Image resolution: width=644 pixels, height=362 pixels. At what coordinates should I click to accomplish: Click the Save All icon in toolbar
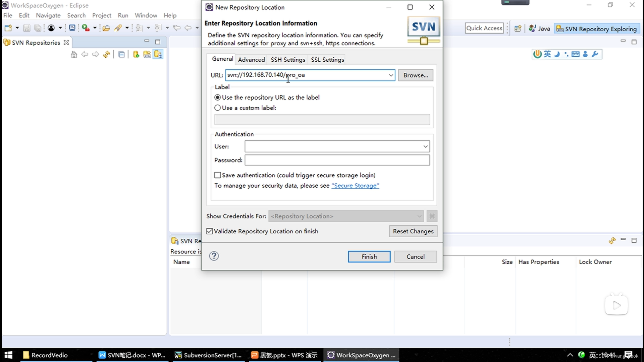coord(38,28)
